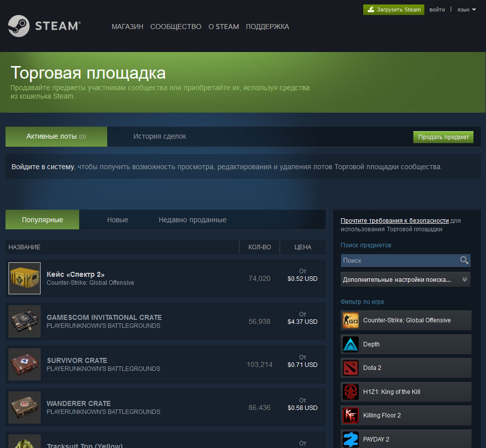Click the Counter-Strike: Global Offensive game icon

(x=351, y=320)
